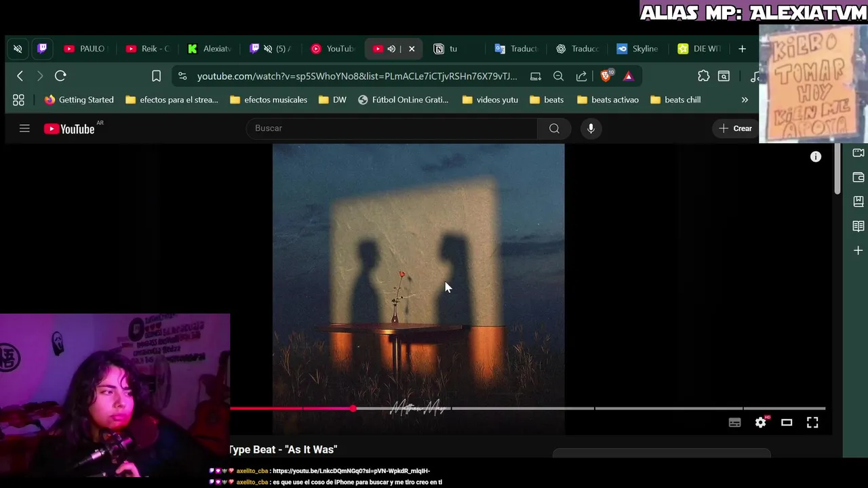Bookmark this page with the bookmark icon
This screenshot has height=488, width=868.
(x=156, y=76)
